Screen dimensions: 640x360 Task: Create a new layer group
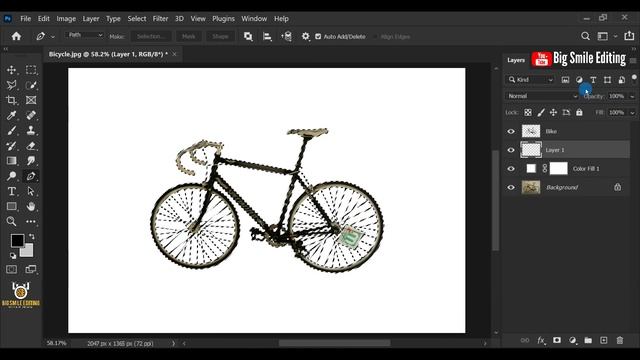point(588,340)
